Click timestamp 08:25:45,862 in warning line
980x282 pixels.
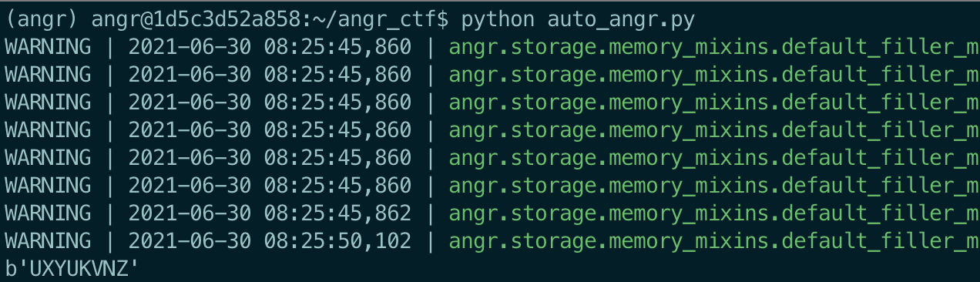click(338, 213)
